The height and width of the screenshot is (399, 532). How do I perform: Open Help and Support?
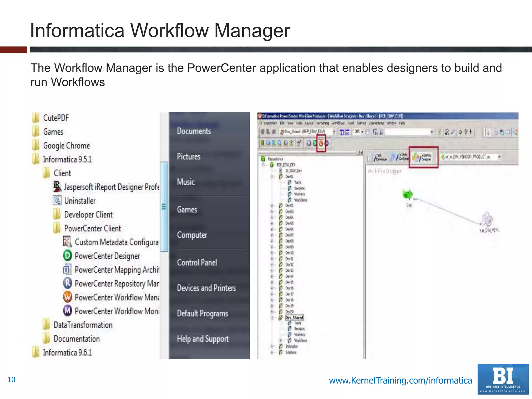203,339
